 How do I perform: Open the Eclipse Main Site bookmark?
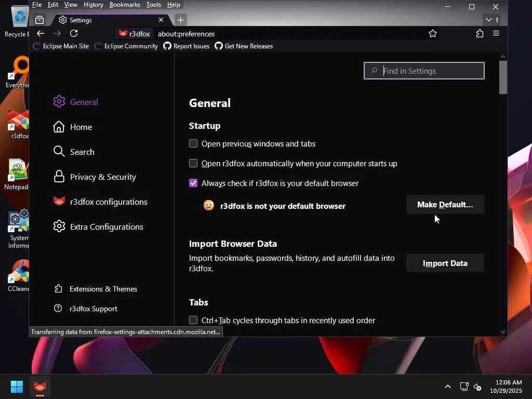coord(61,46)
